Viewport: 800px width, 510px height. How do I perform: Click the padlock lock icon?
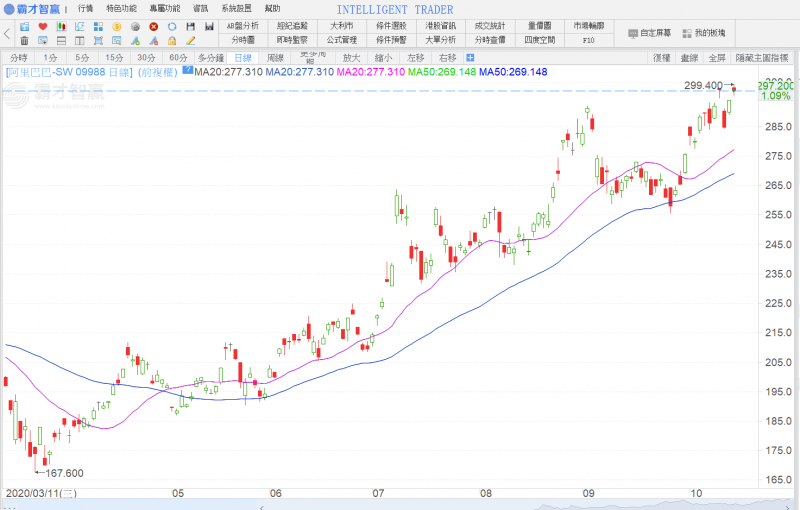click(x=172, y=41)
